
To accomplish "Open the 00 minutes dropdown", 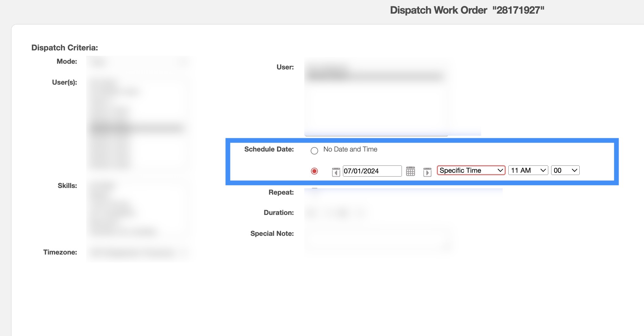I will (565, 171).
